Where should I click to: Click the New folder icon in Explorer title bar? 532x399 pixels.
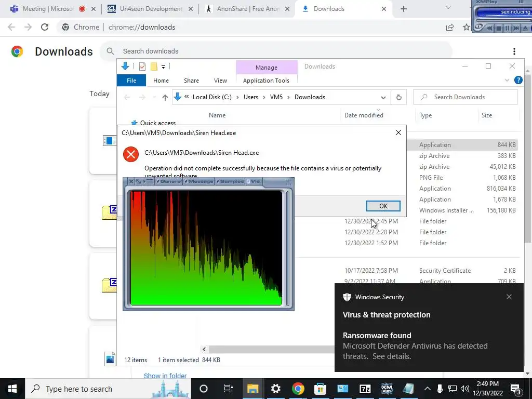pyautogui.click(x=154, y=66)
